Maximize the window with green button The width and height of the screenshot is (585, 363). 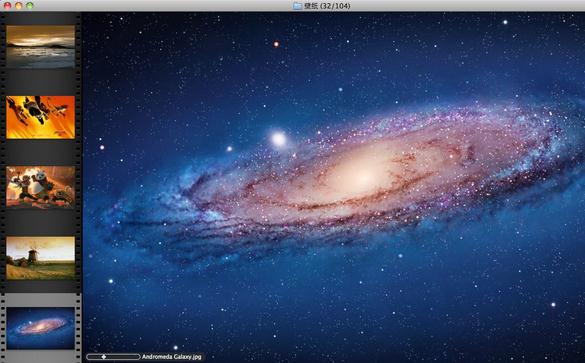tap(30, 6)
